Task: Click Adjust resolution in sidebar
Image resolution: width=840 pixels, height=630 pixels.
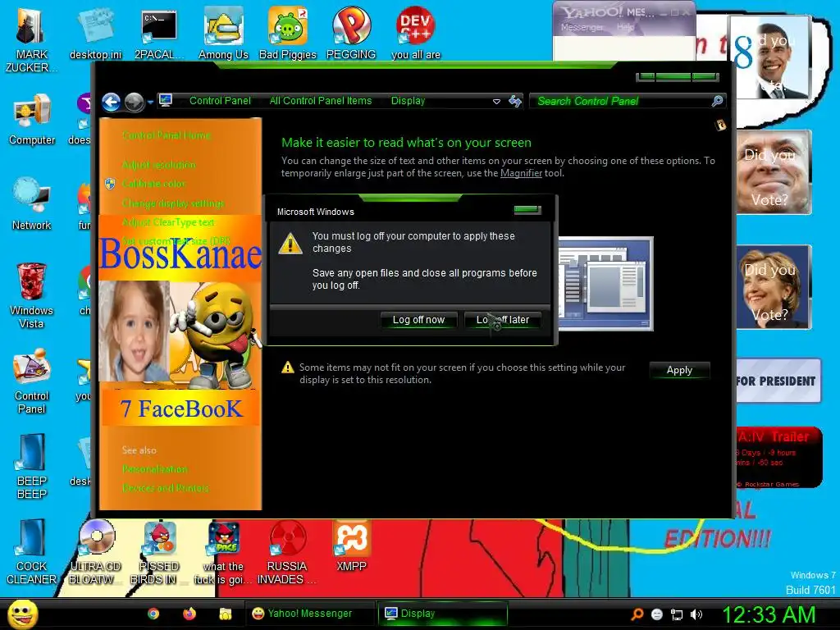Action: point(158,164)
